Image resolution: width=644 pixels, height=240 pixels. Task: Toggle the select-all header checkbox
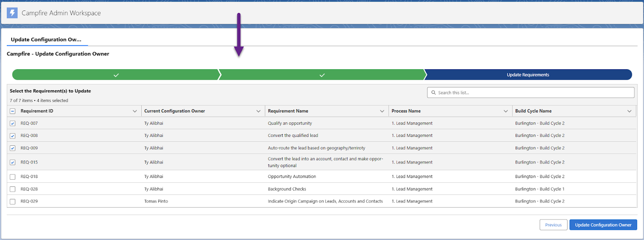pos(12,111)
